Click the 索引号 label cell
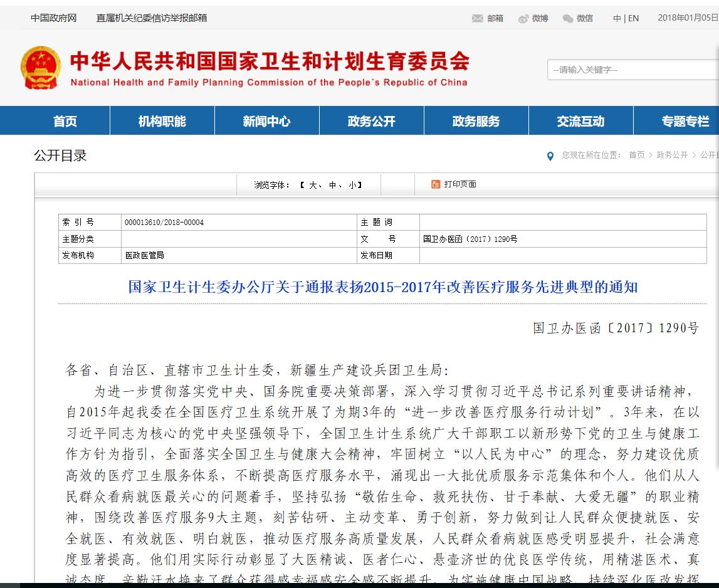The height and width of the screenshot is (588, 719). [x=90, y=223]
